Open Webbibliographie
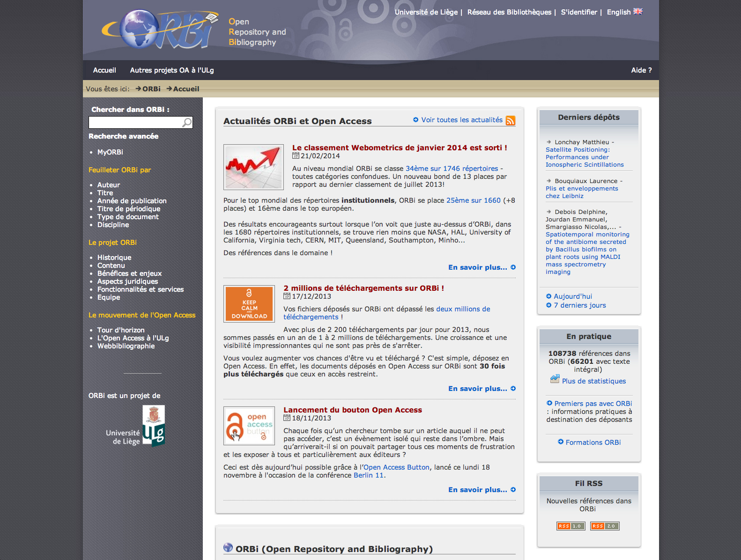 click(x=126, y=346)
